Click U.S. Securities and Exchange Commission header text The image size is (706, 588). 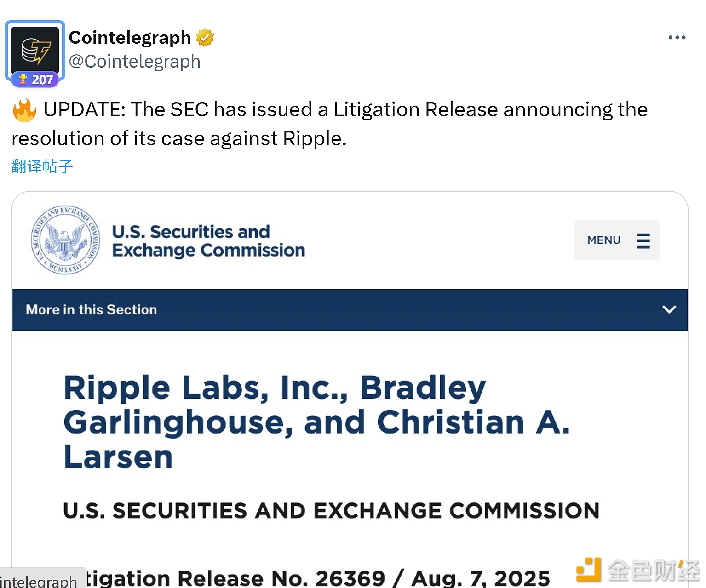click(x=208, y=241)
